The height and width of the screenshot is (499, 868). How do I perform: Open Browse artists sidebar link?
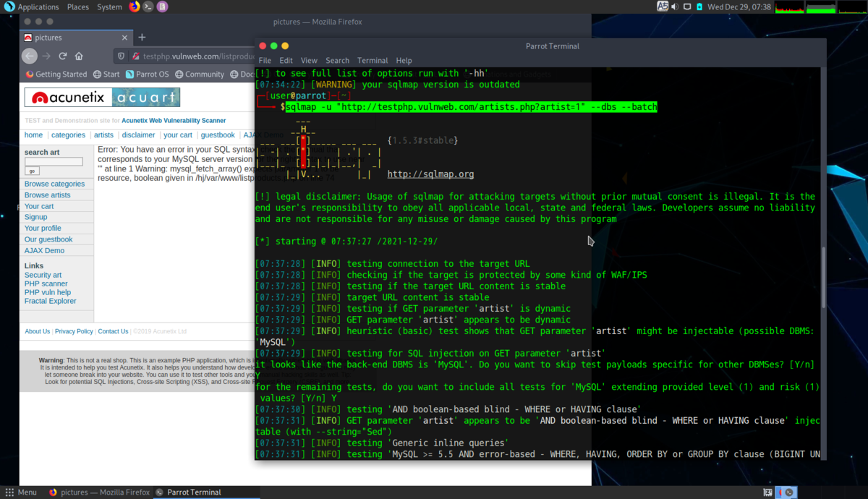pyautogui.click(x=47, y=195)
